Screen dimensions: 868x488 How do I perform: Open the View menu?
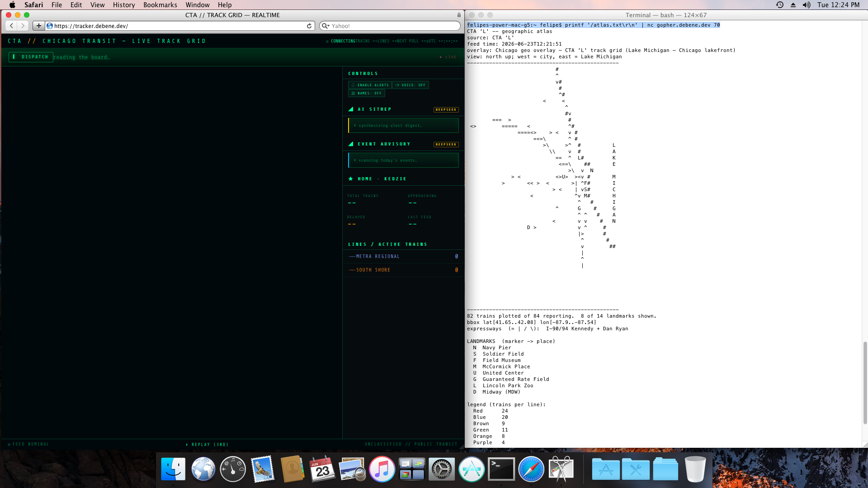(x=98, y=5)
